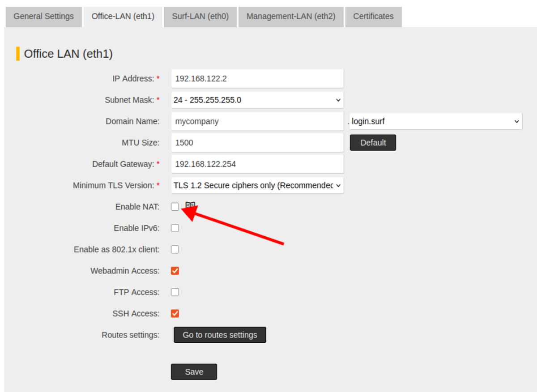Viewport: 537px width, 392px height.
Task: Click the Webadmin Access label
Action: 125,271
